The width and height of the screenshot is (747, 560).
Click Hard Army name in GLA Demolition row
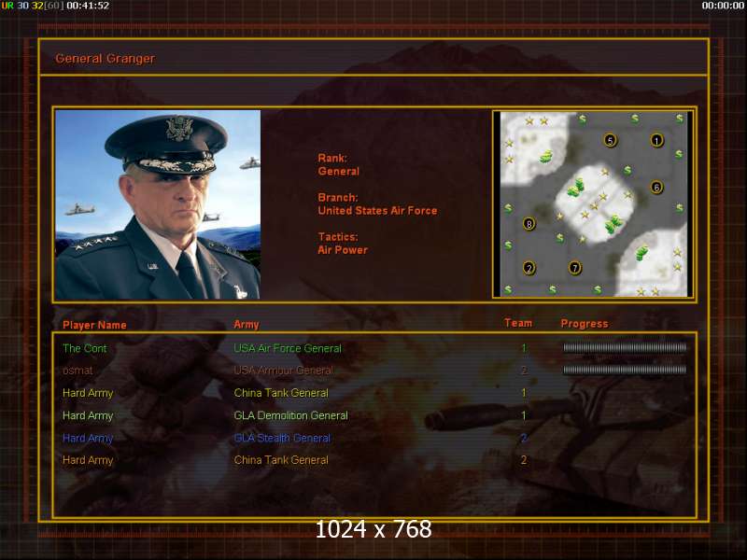click(x=88, y=415)
